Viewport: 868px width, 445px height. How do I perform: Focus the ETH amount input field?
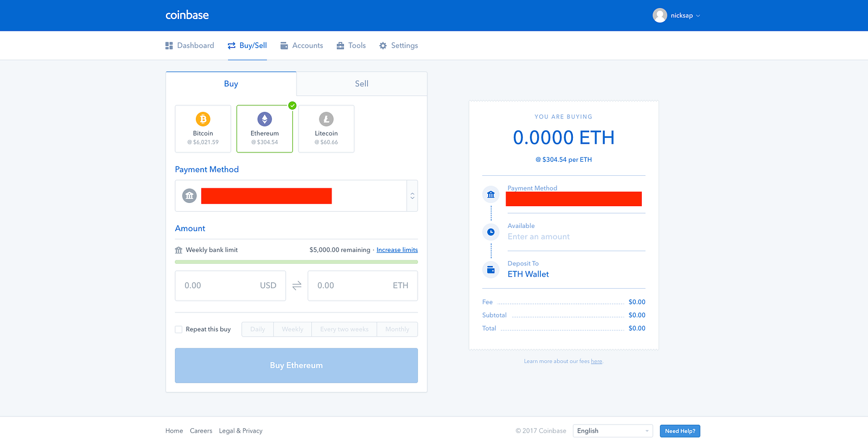tap(363, 285)
